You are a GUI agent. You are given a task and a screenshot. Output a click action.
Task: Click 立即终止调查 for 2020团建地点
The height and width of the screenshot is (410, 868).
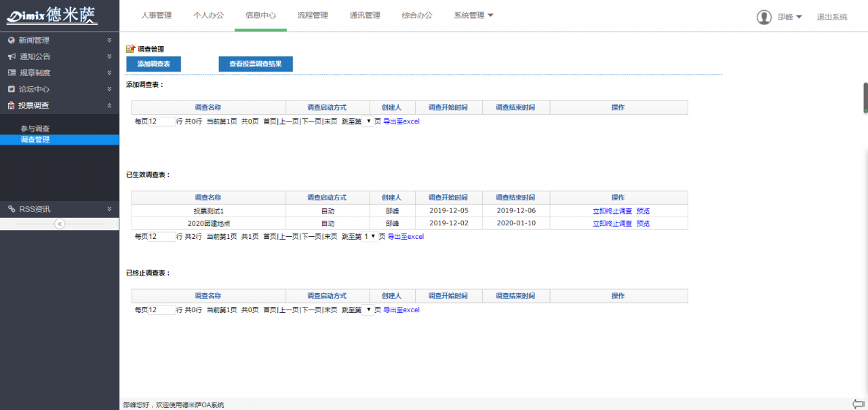click(x=612, y=223)
